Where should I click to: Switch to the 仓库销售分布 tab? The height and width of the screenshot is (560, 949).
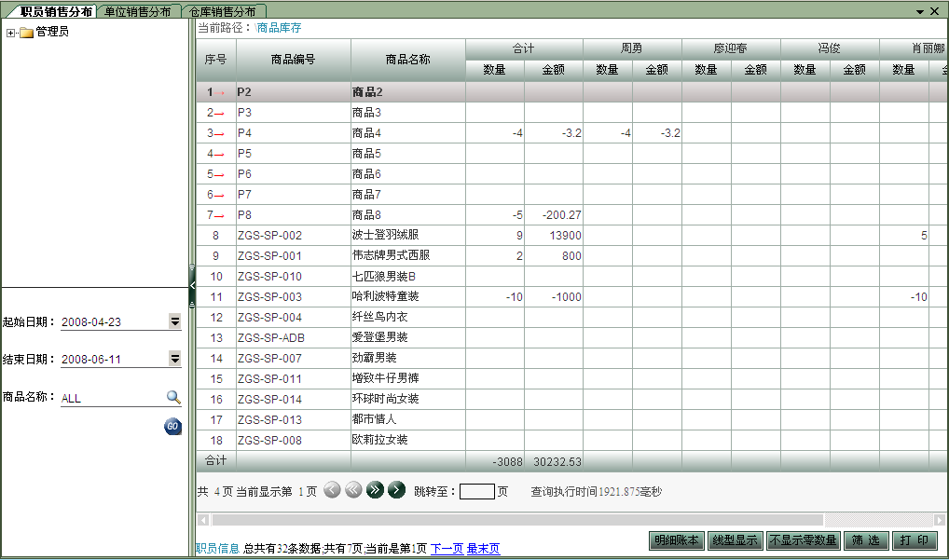pyautogui.click(x=221, y=11)
